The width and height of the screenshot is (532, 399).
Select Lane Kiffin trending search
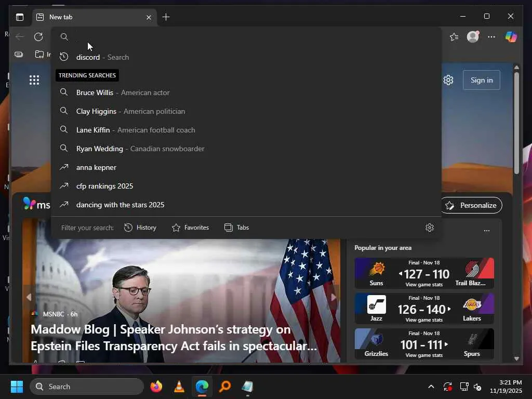(x=247, y=129)
